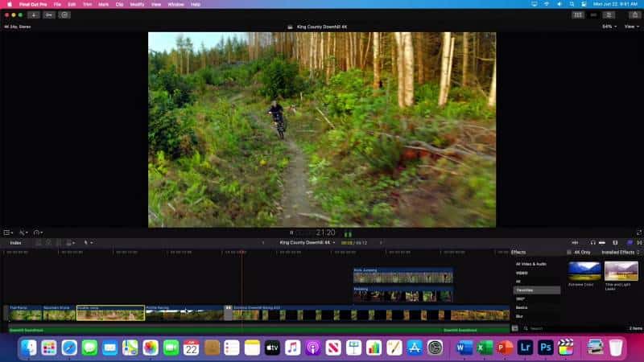644x362 pixels.
Task: Open the Clip menu
Action: pos(119,4)
